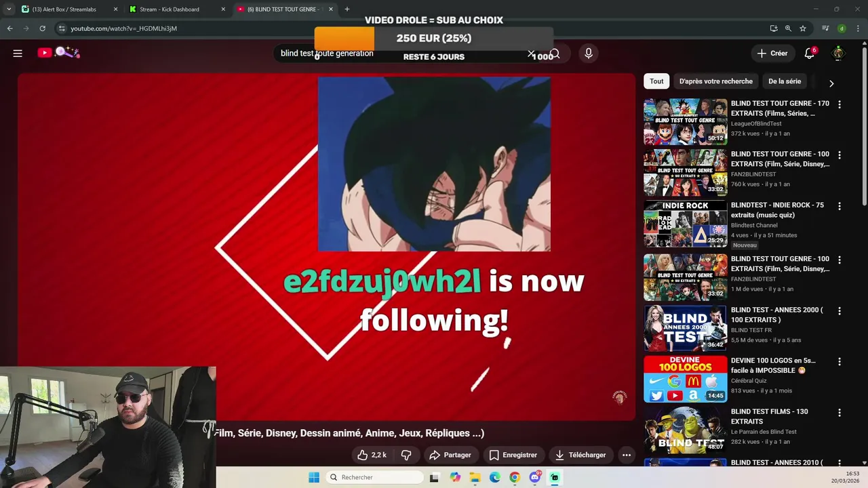
Task: Open the YouTube hamburger guide menu
Action: click(x=18, y=53)
